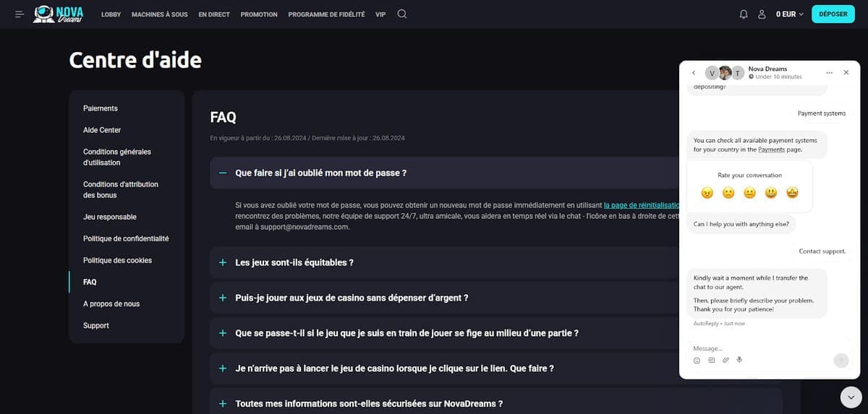Viewport: 868px width, 414px height.
Task: Rate conversation with the star-eyes emoji
Action: (x=792, y=193)
